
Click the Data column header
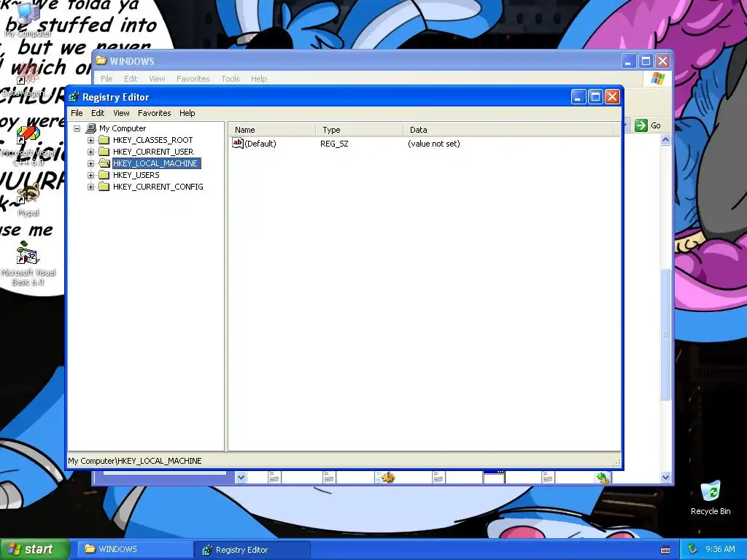pos(508,130)
